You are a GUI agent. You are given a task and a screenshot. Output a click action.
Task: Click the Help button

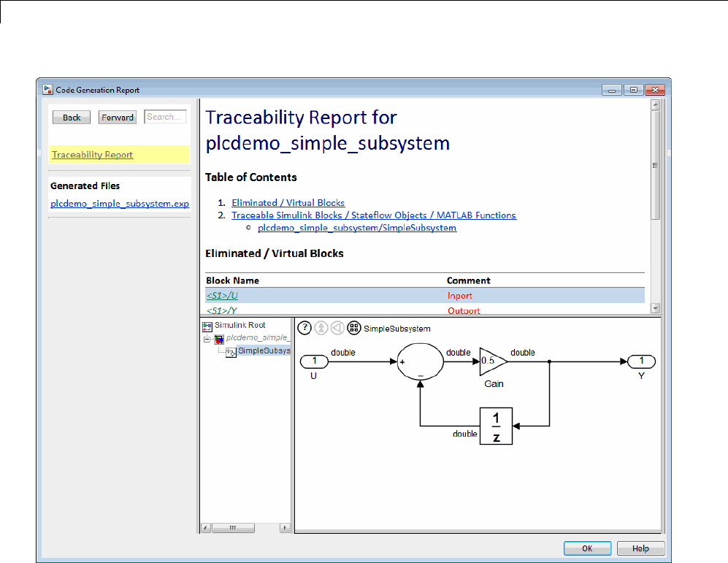pos(640,548)
